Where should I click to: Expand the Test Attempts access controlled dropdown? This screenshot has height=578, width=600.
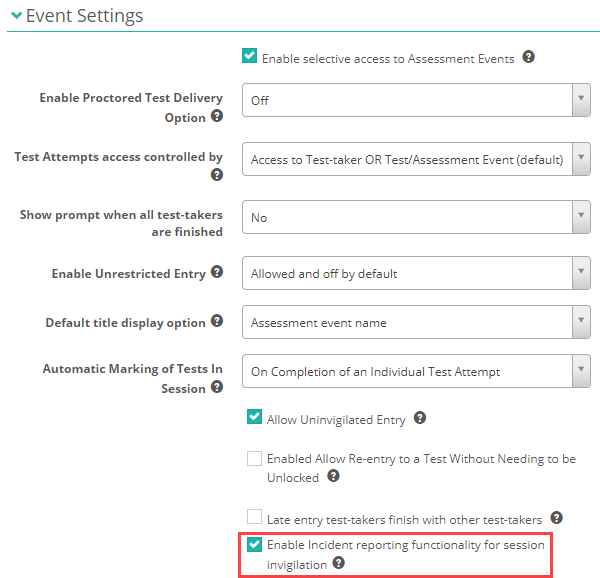point(415,158)
